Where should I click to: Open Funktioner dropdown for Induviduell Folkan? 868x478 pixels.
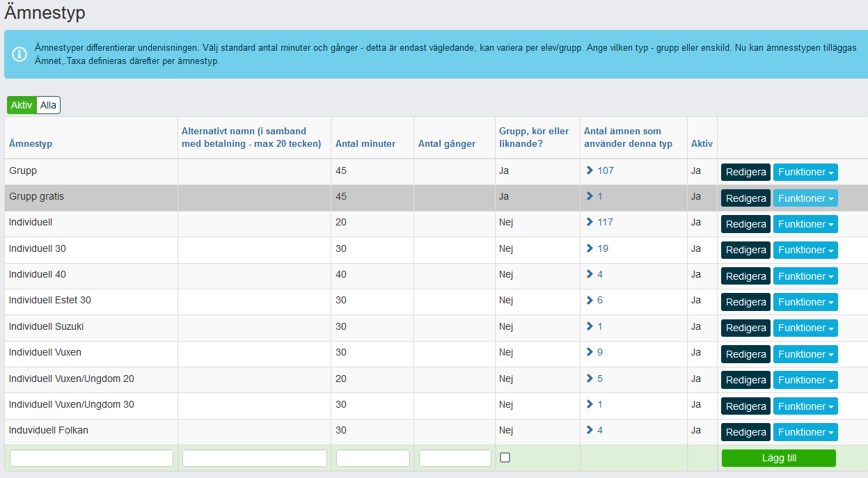click(x=805, y=432)
